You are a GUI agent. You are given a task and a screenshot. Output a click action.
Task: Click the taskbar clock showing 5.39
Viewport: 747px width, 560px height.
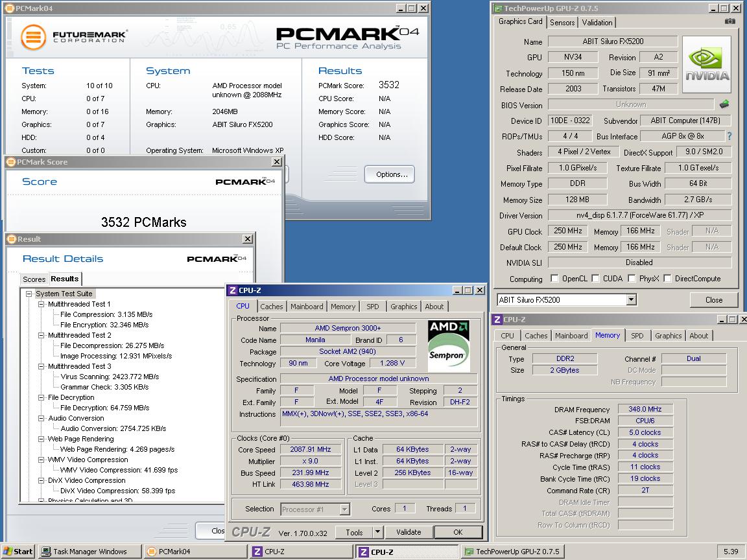[x=731, y=552]
